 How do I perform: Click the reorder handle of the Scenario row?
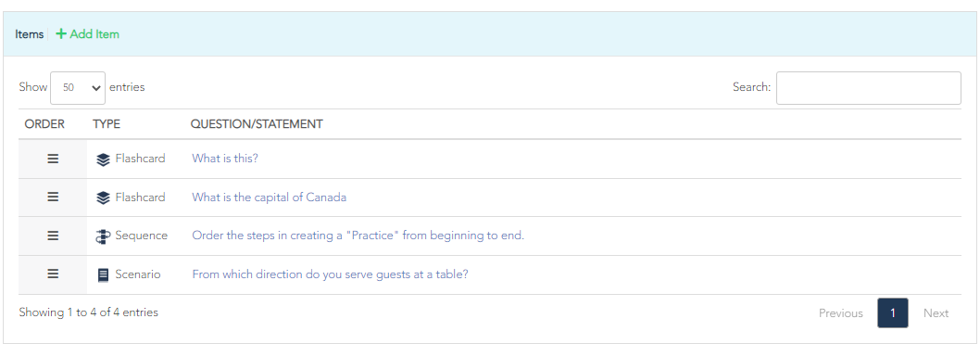point(53,274)
